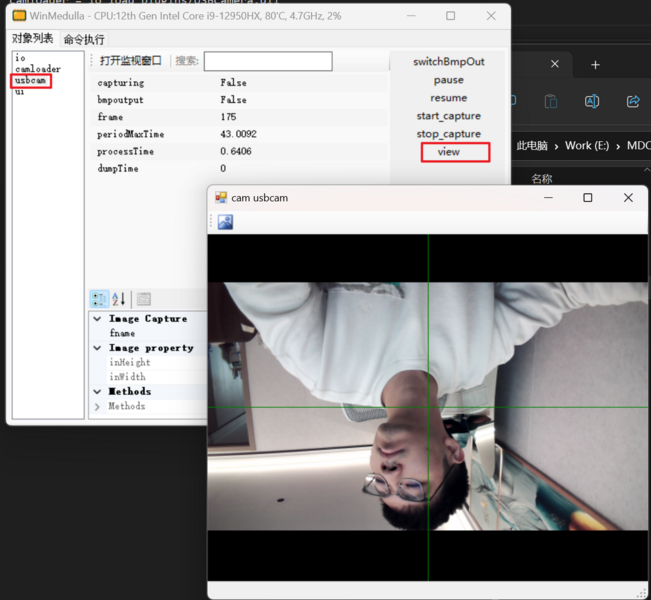Minimize the cam usbcam window
The image size is (651, 600).
click(x=548, y=198)
